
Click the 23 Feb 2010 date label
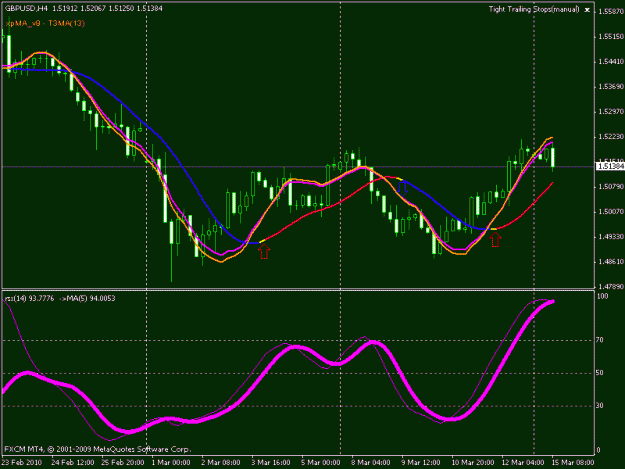(x=22, y=462)
